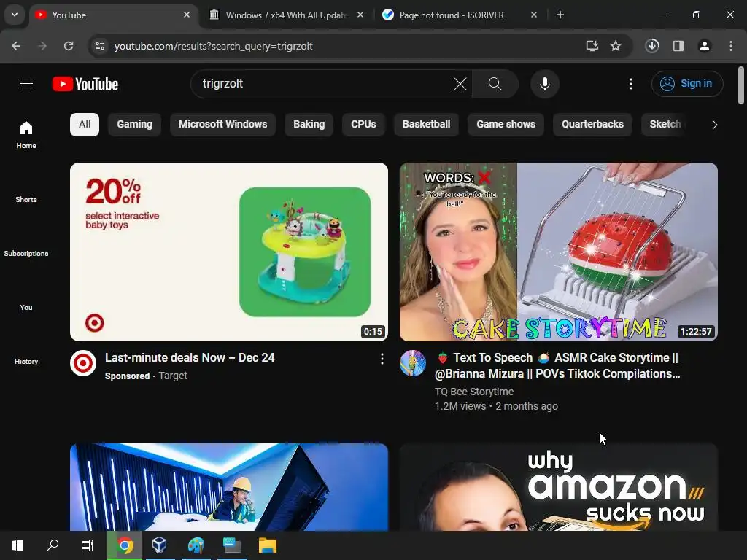Reload the page with refresh icon

tap(69, 46)
